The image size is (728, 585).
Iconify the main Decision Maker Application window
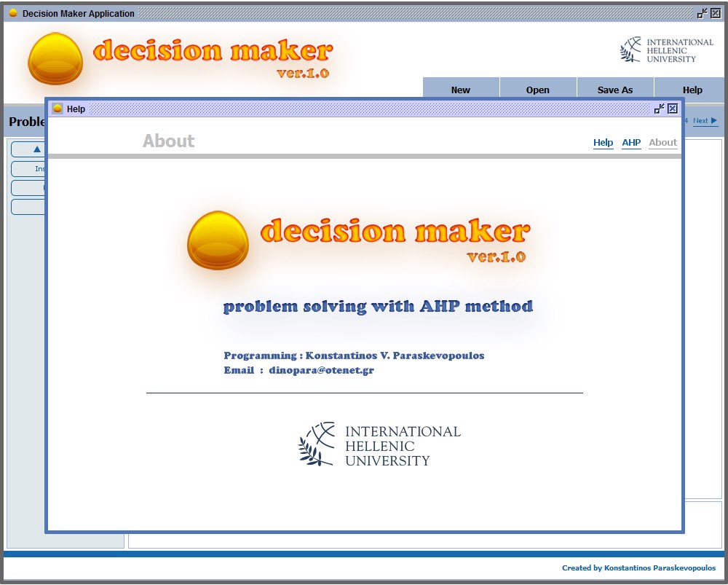[702, 13]
